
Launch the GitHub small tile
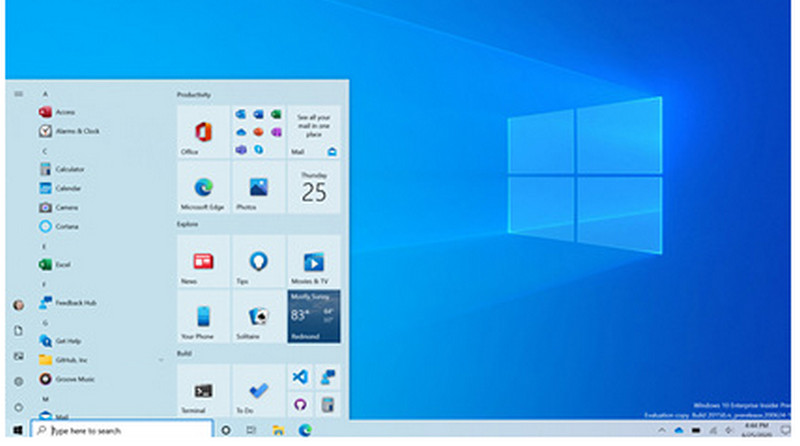(x=300, y=405)
